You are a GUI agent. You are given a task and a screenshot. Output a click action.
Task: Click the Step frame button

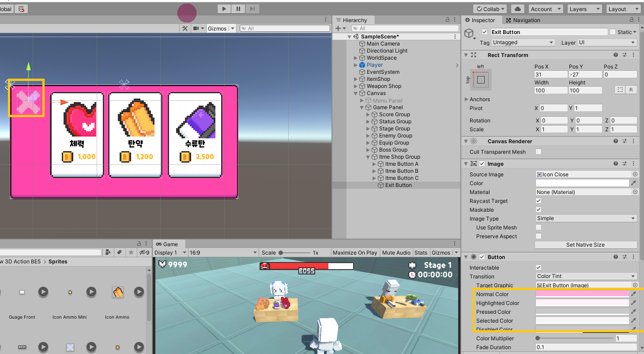(x=252, y=9)
